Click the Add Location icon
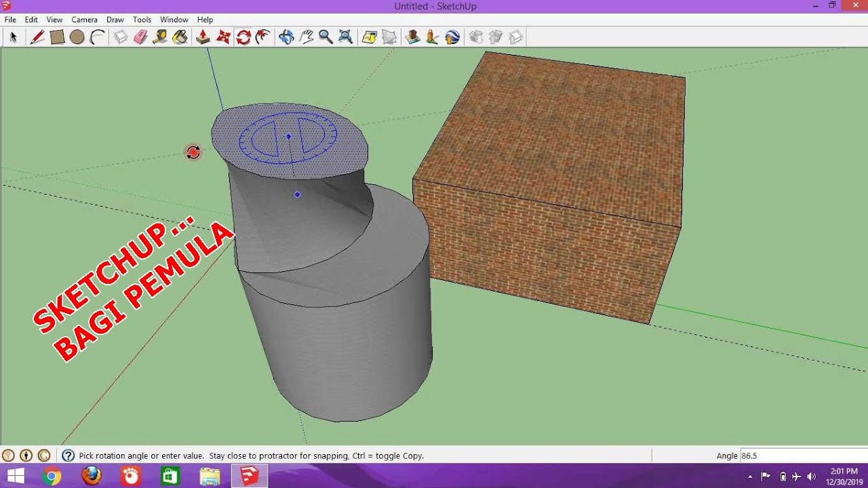This screenshot has width=868, height=488. click(x=413, y=37)
